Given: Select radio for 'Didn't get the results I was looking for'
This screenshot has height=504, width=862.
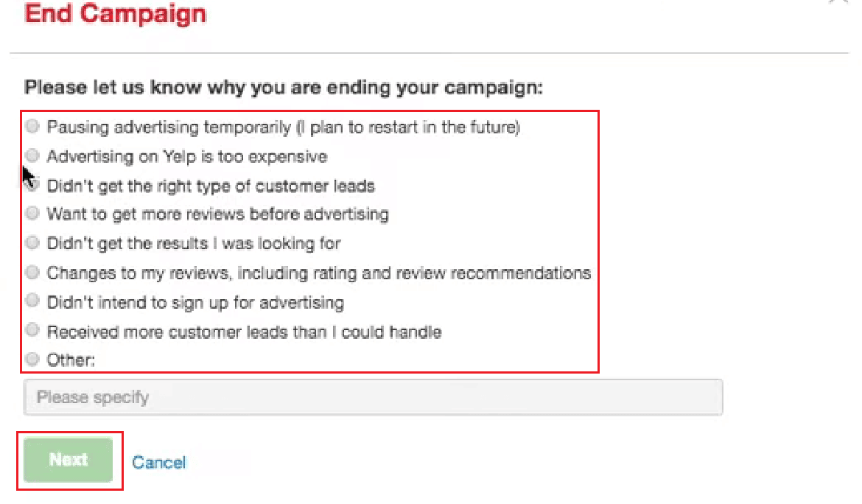Looking at the screenshot, I should (x=32, y=242).
